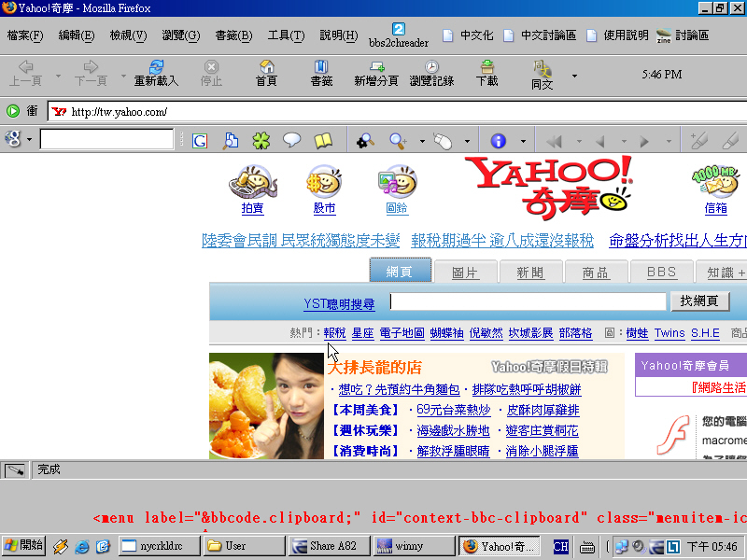Expand the dropdown beside the magnifier zoom icon
Screen dimensions: 747x560
(421, 141)
